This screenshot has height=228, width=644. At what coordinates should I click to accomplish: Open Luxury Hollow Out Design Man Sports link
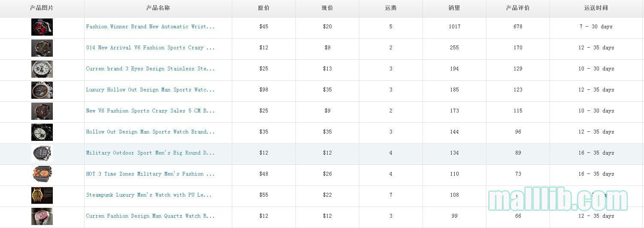pyautogui.click(x=150, y=90)
